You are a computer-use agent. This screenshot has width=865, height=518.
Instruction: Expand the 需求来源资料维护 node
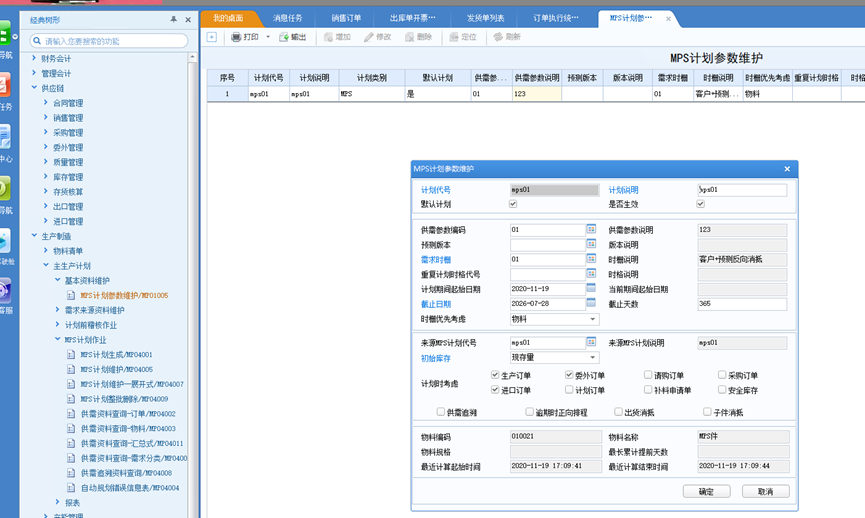click(57, 309)
